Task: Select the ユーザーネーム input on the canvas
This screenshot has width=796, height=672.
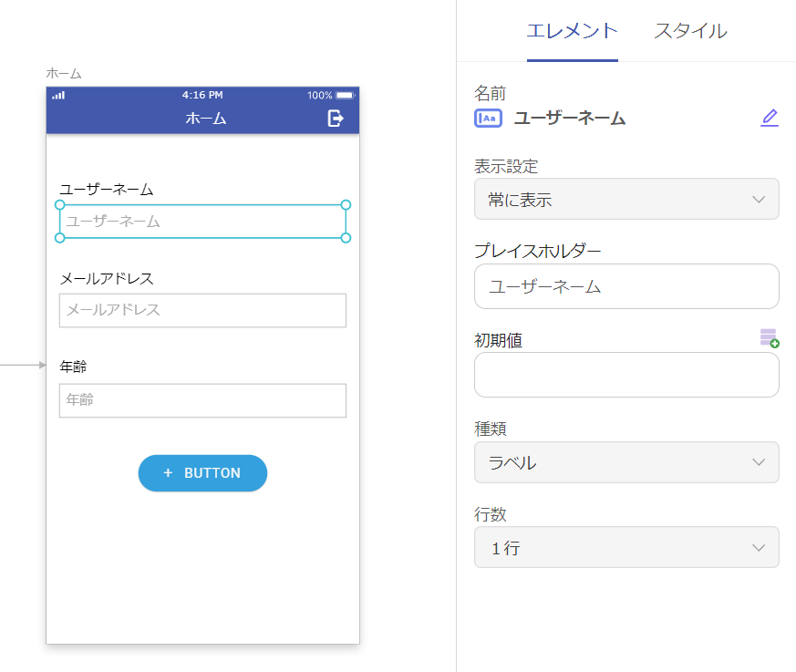Action: [x=202, y=222]
